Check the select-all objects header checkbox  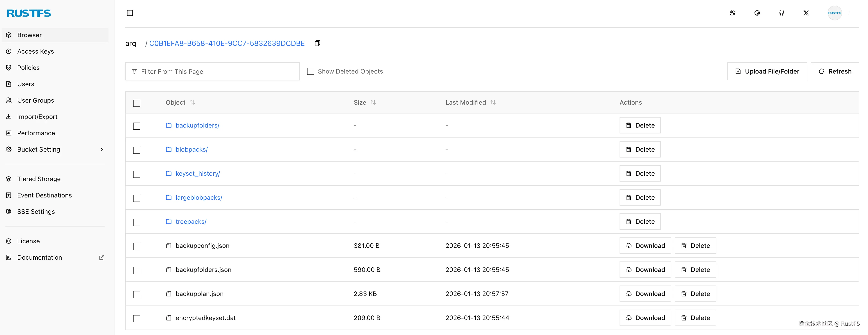pos(136,103)
